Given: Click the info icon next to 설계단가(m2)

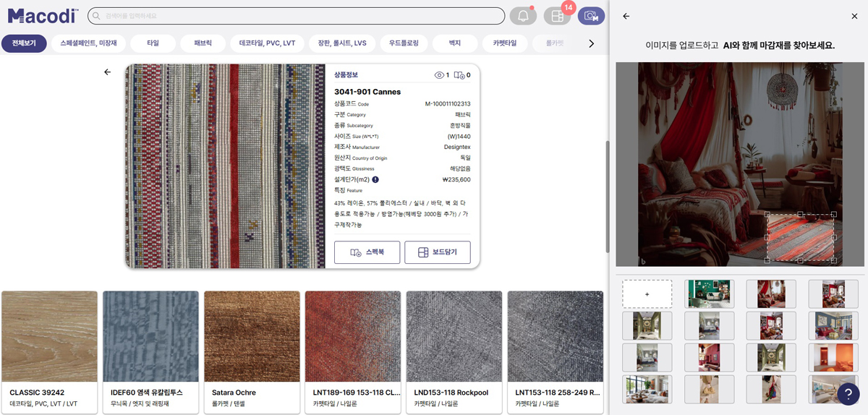Looking at the screenshot, I should click(375, 179).
